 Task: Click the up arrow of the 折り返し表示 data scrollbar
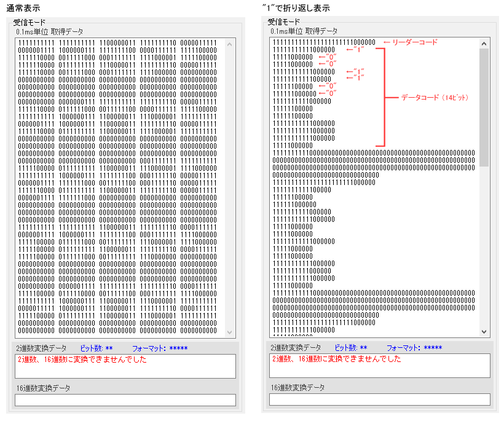click(484, 44)
